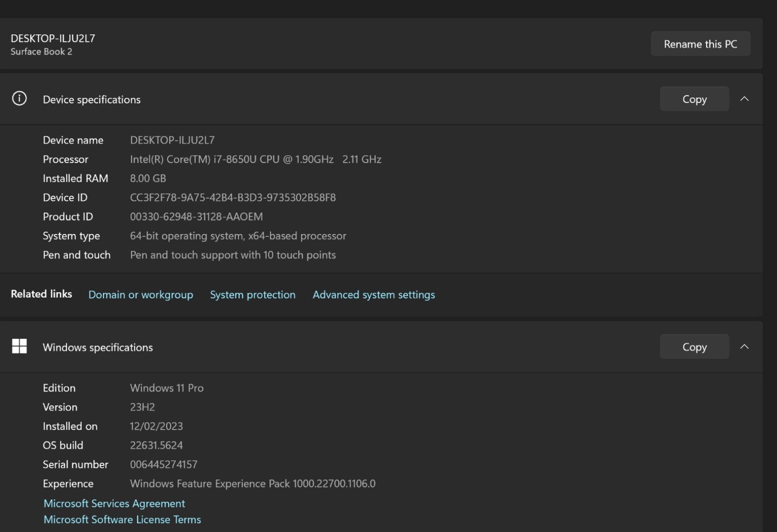The height and width of the screenshot is (532, 777).
Task: Click the Surface Book 2 model text
Action: coord(41,52)
